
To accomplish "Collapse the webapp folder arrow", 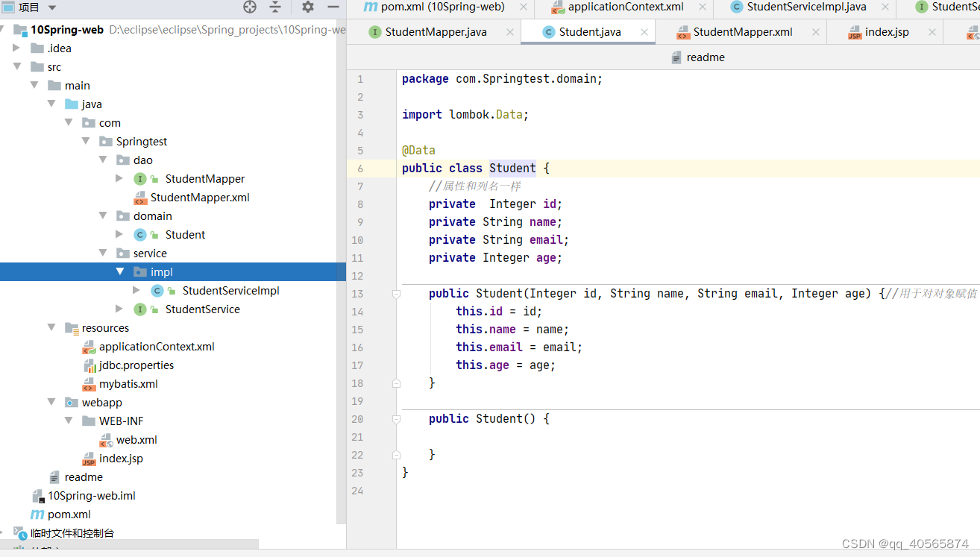I will tap(51, 403).
